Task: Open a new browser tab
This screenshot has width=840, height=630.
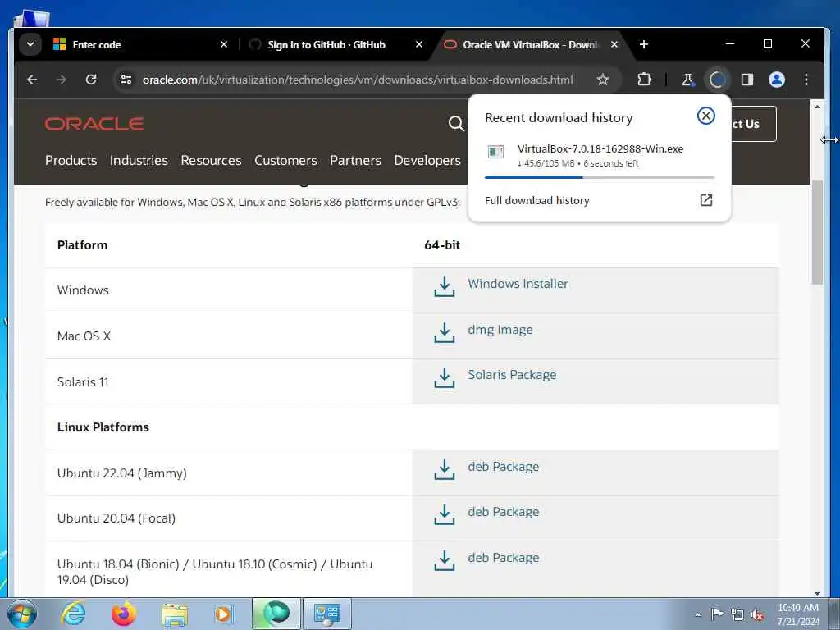Action: (x=644, y=44)
